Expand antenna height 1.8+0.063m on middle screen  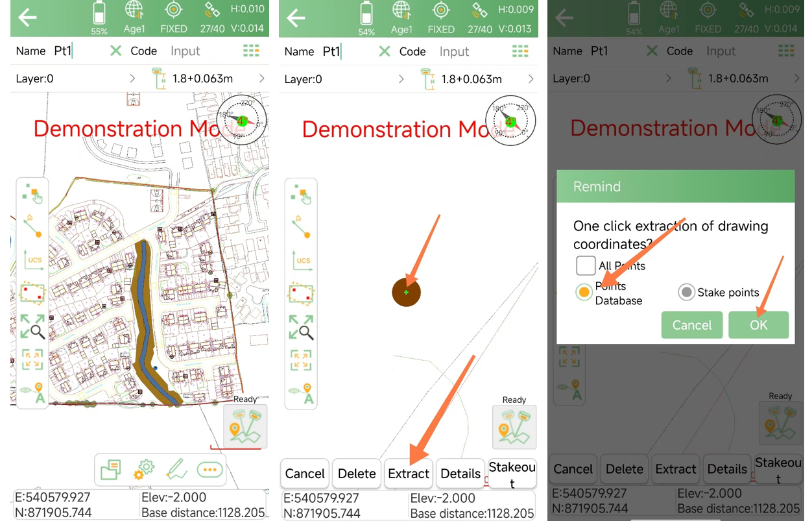[531, 79]
